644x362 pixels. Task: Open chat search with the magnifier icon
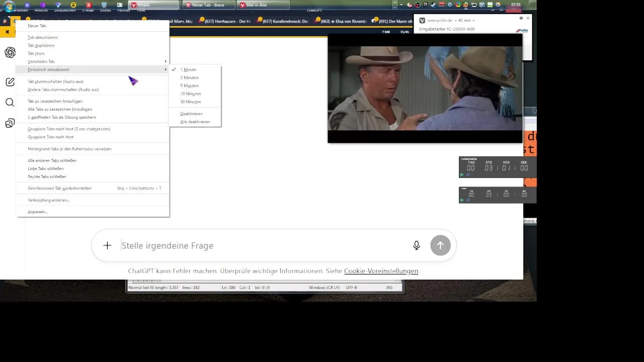pos(10,103)
